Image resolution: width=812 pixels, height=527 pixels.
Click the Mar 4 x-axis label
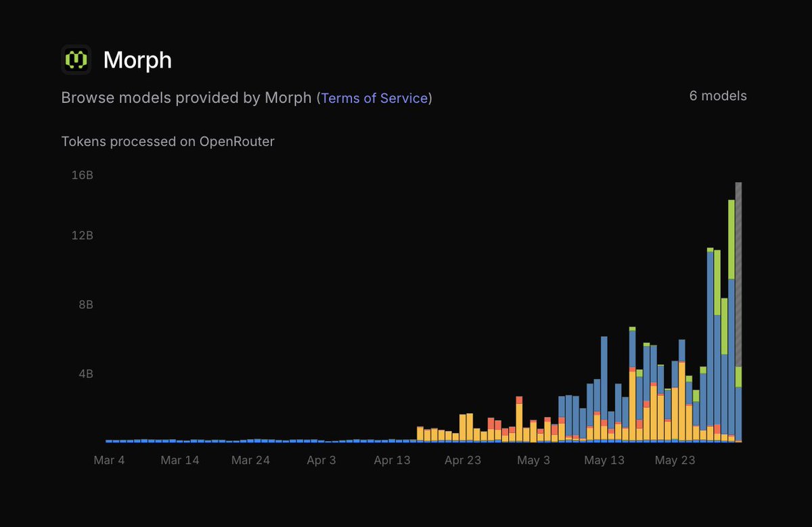pos(109,460)
